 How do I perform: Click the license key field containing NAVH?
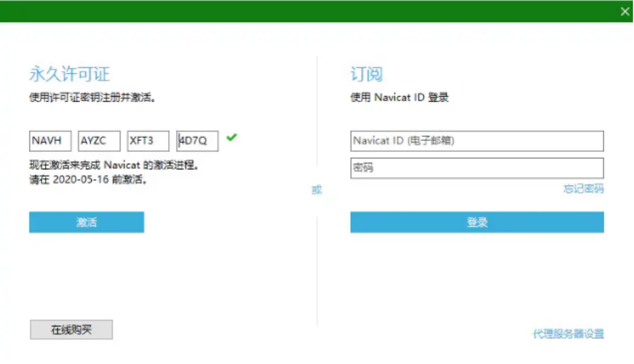50,141
